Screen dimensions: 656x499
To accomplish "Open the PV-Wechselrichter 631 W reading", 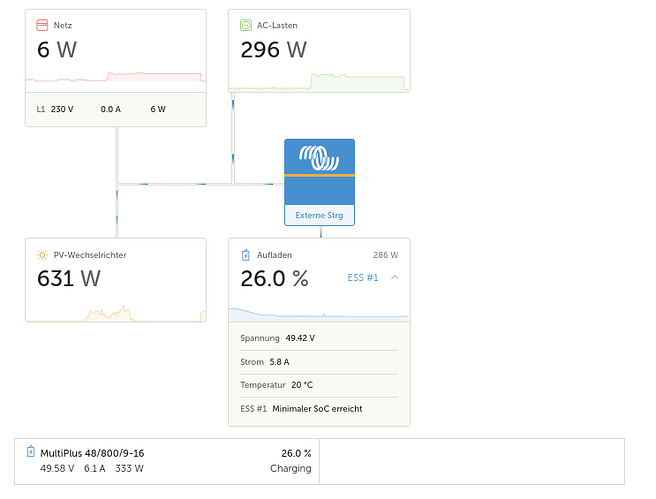I will (69, 279).
